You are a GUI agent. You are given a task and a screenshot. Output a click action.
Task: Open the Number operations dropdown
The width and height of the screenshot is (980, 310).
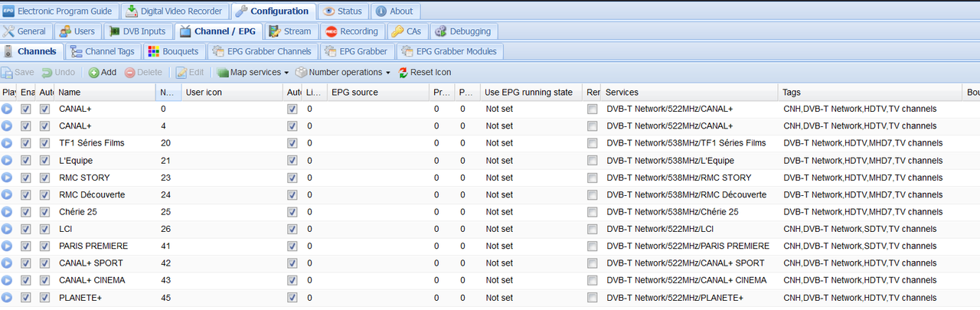point(343,72)
